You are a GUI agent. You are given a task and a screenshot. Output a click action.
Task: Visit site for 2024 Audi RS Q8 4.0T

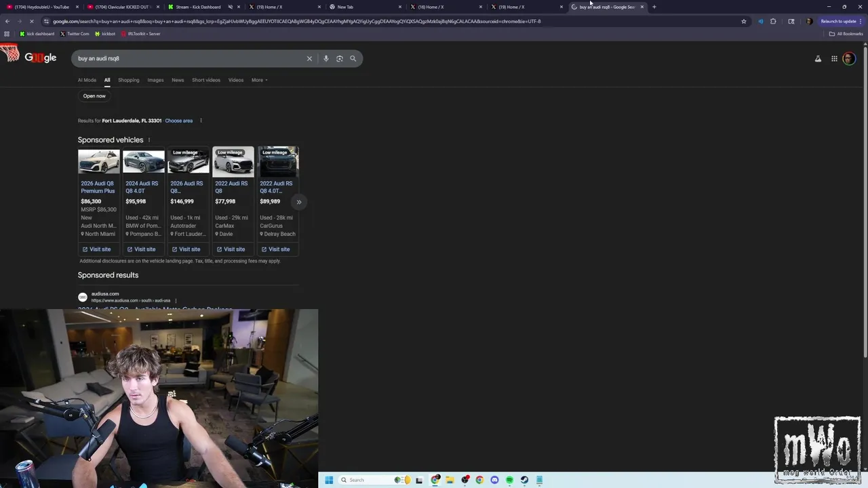click(141, 249)
